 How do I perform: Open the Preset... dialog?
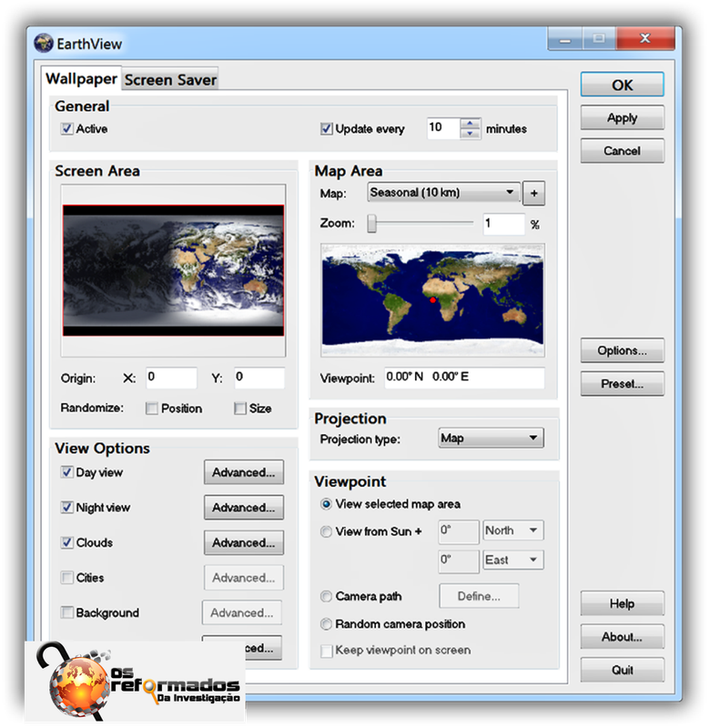[x=622, y=383]
